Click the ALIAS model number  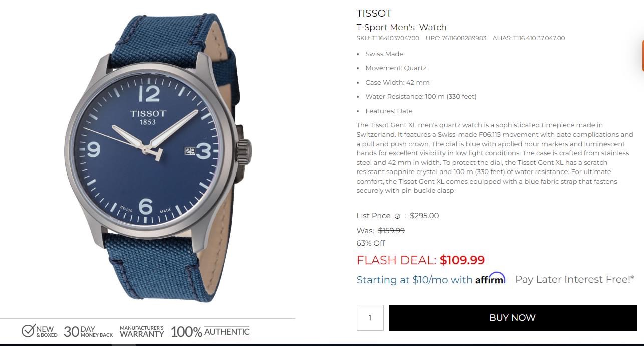click(529, 38)
